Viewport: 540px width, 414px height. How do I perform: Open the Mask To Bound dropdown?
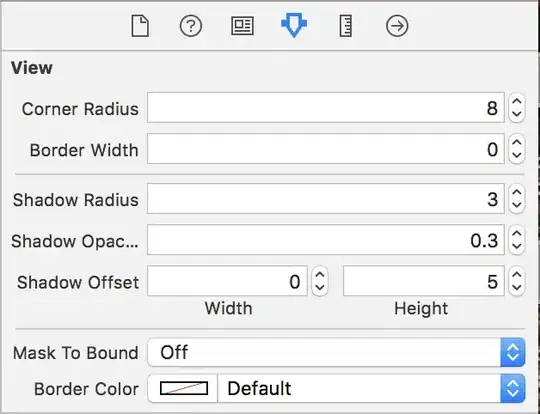tap(336, 352)
